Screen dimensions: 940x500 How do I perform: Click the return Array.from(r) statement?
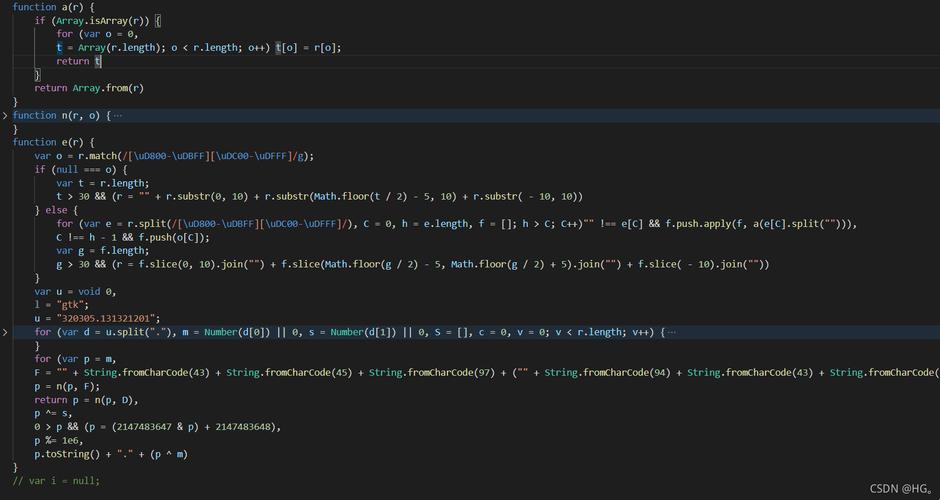coord(89,88)
